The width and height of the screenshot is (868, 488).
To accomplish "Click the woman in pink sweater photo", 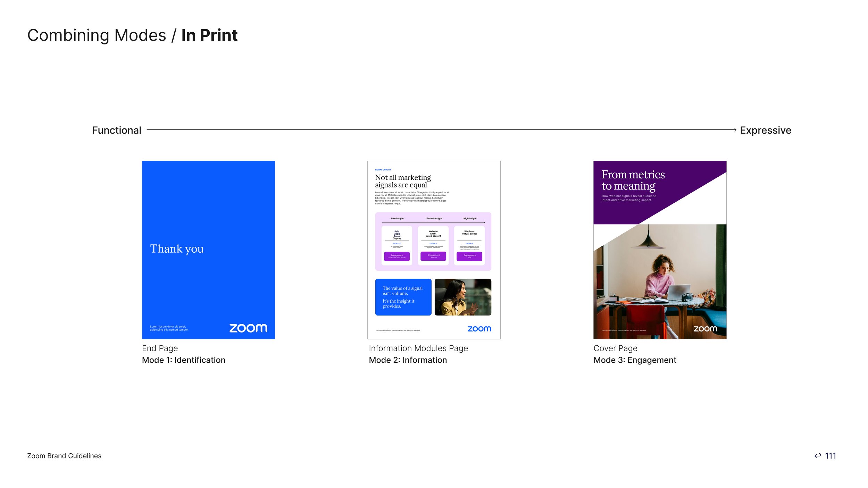I will (x=660, y=281).
